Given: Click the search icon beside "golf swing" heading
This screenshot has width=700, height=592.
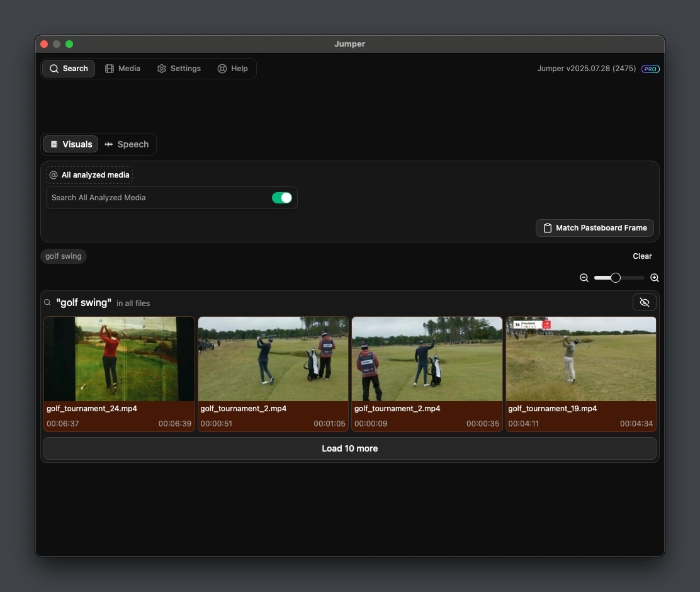Looking at the screenshot, I should click(x=47, y=303).
